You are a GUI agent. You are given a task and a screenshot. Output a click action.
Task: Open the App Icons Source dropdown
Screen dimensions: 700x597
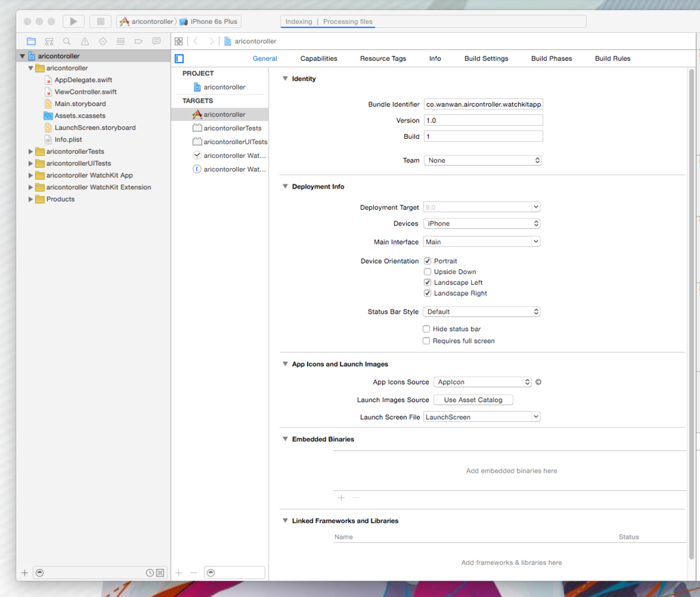click(483, 382)
